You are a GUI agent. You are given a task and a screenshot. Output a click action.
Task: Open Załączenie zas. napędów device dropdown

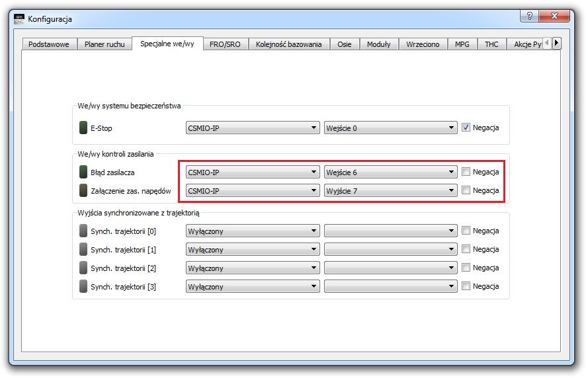point(253,191)
